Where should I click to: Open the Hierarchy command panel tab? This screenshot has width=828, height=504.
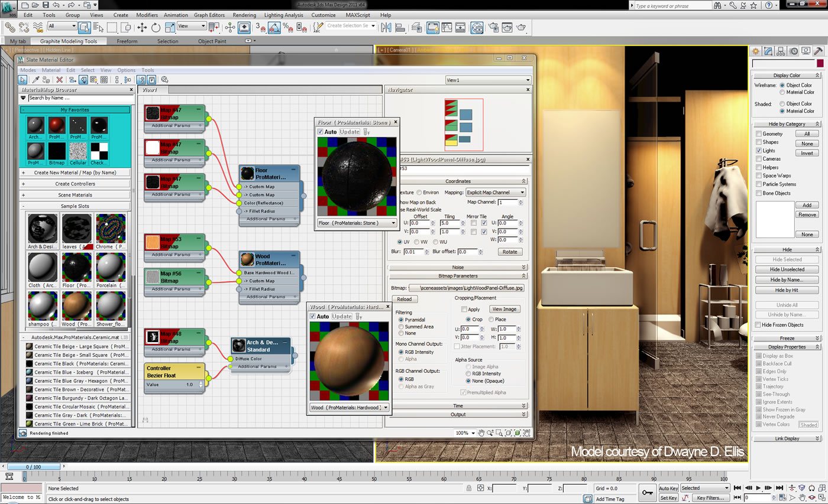781,51
